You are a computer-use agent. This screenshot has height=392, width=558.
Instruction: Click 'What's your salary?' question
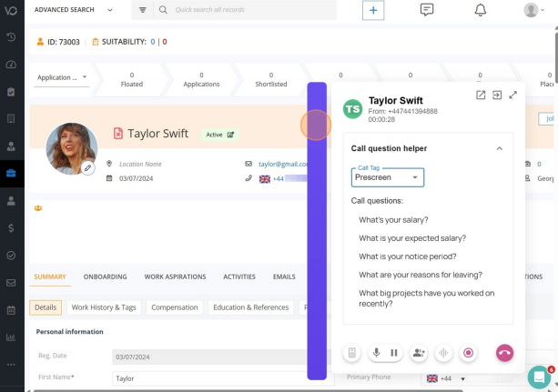[x=393, y=220]
